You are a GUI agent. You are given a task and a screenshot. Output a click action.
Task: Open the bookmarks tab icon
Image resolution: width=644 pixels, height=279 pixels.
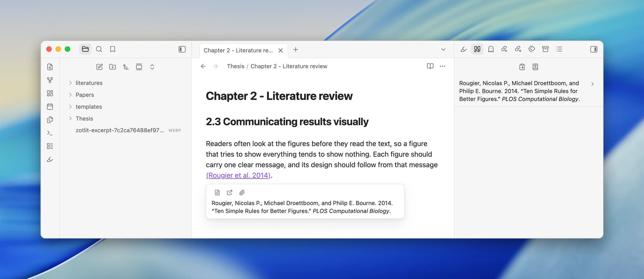click(113, 49)
